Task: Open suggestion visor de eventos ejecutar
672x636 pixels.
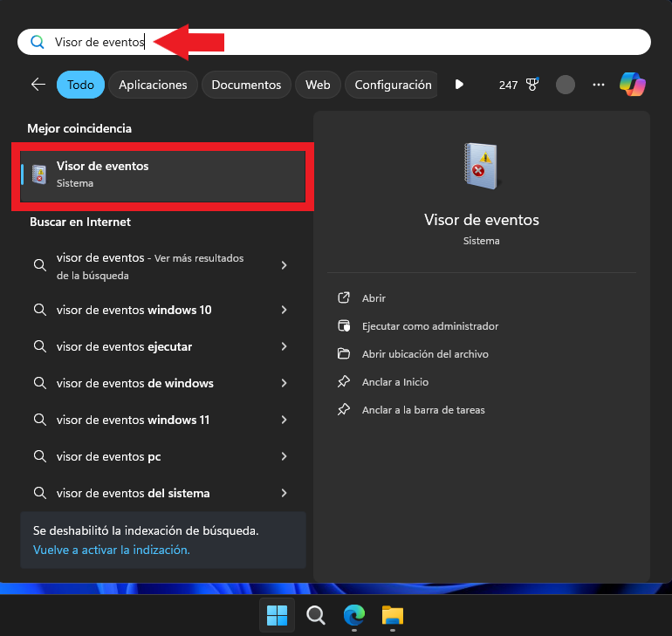Action: click(163, 346)
